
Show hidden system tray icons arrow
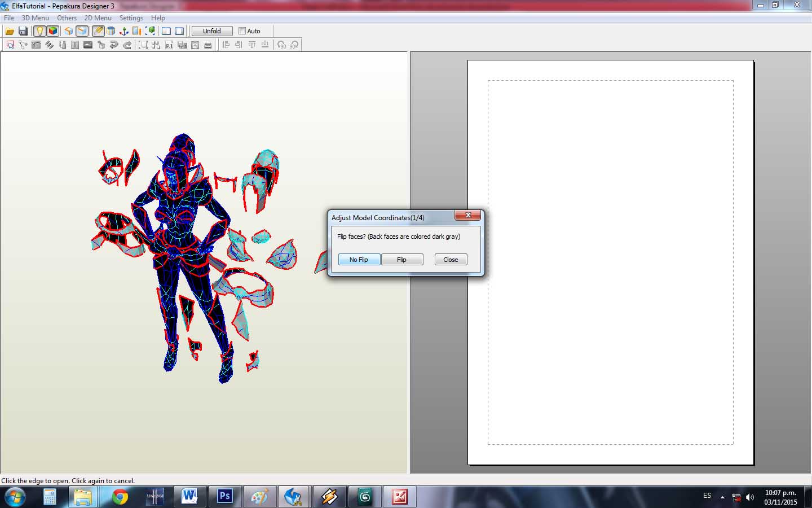(722, 497)
